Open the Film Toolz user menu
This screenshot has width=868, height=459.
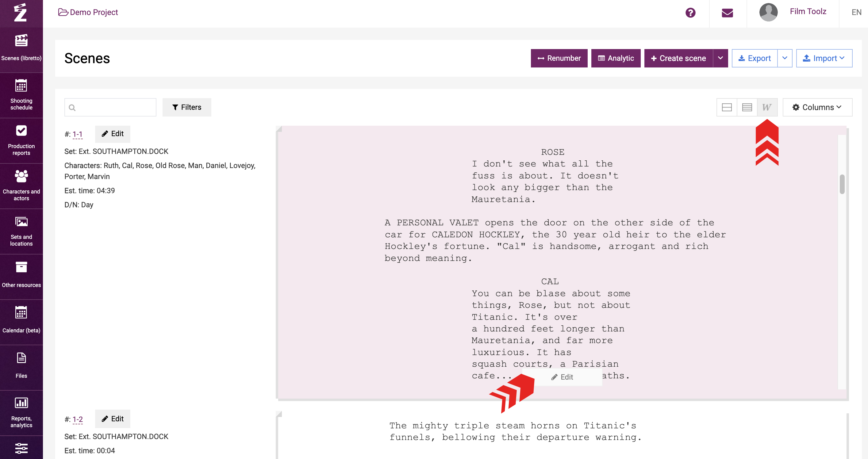[808, 11]
